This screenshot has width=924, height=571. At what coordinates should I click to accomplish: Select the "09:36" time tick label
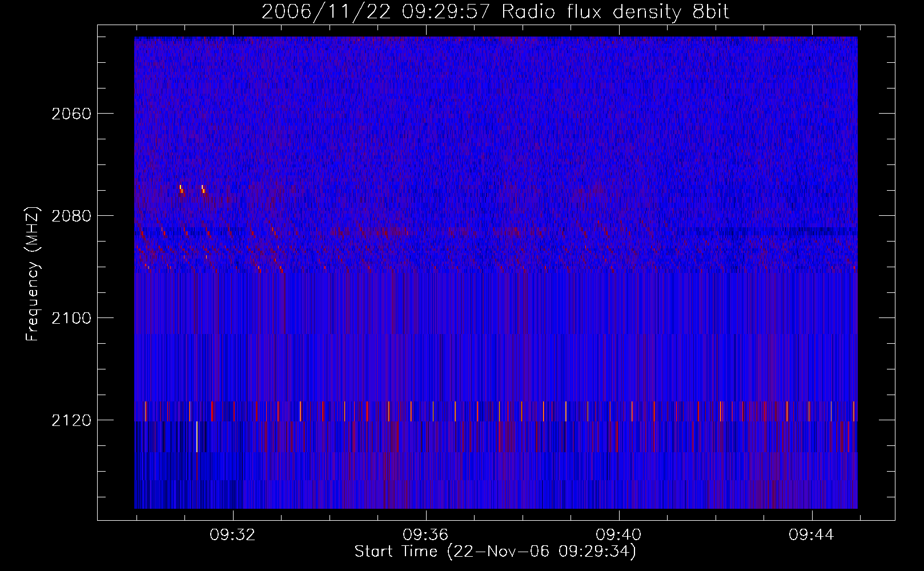[x=425, y=535]
